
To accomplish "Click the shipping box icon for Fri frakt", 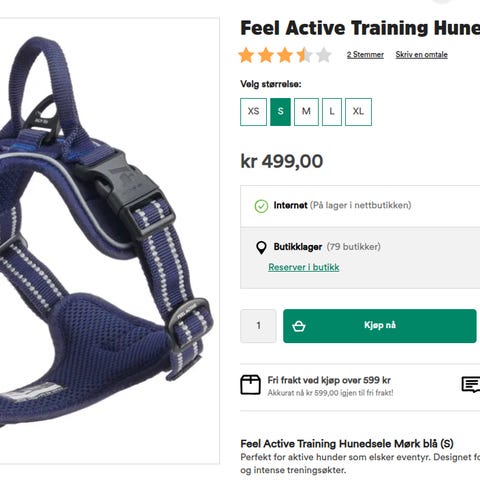I will [x=250, y=385].
